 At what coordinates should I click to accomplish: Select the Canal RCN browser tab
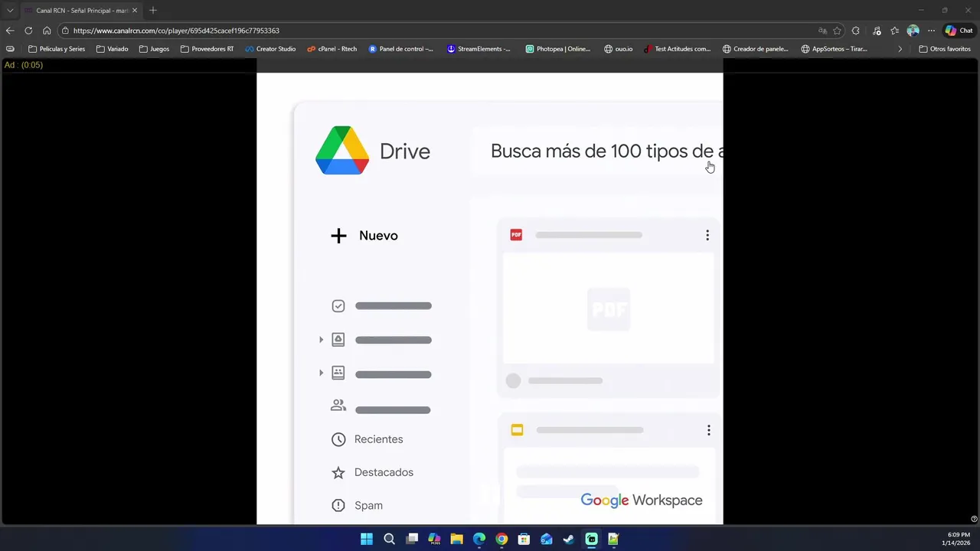coord(80,11)
